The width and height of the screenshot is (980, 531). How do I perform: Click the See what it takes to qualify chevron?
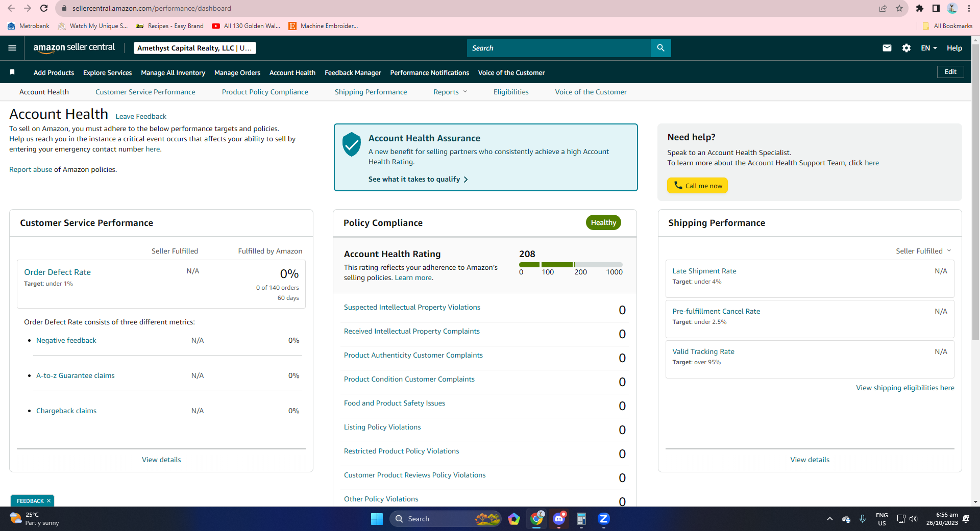465,180
